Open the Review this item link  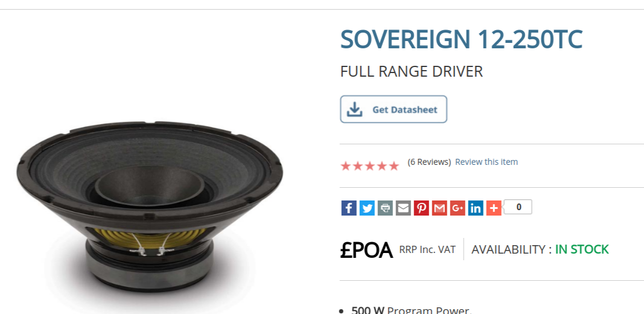486,162
